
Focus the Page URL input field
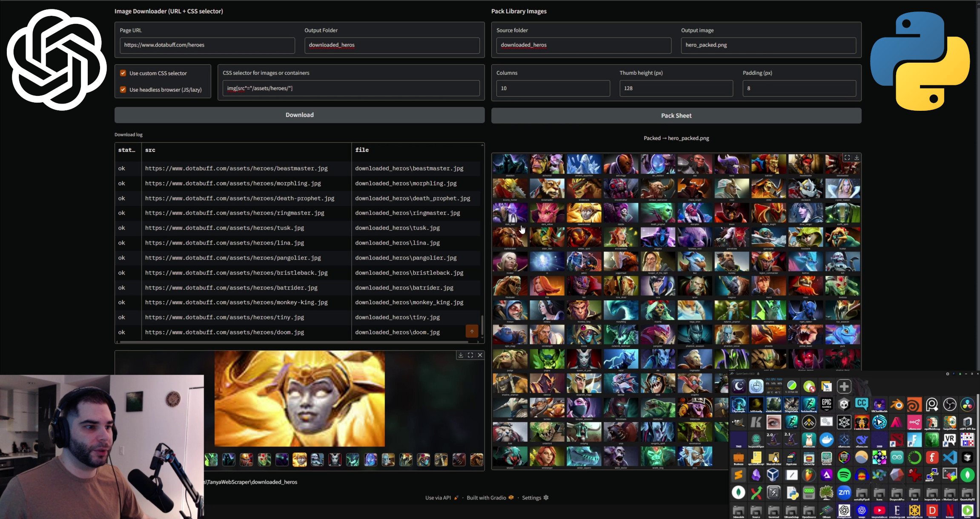207,45
